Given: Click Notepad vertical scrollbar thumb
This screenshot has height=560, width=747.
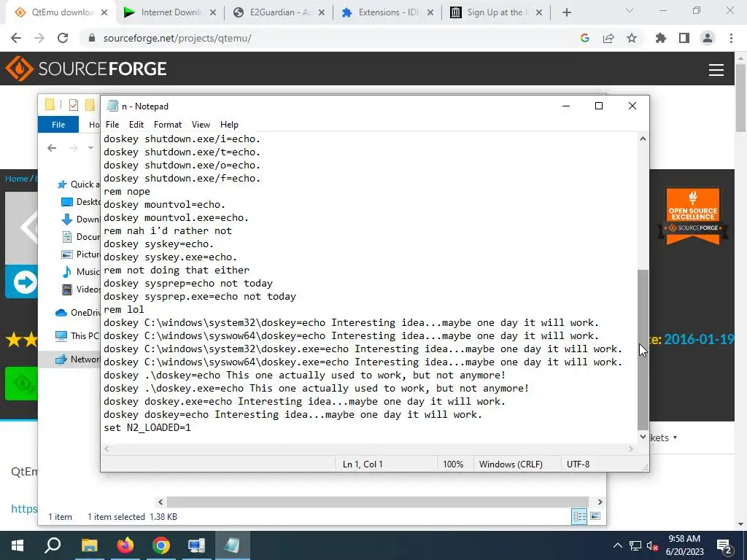Looking at the screenshot, I should click(x=643, y=350).
